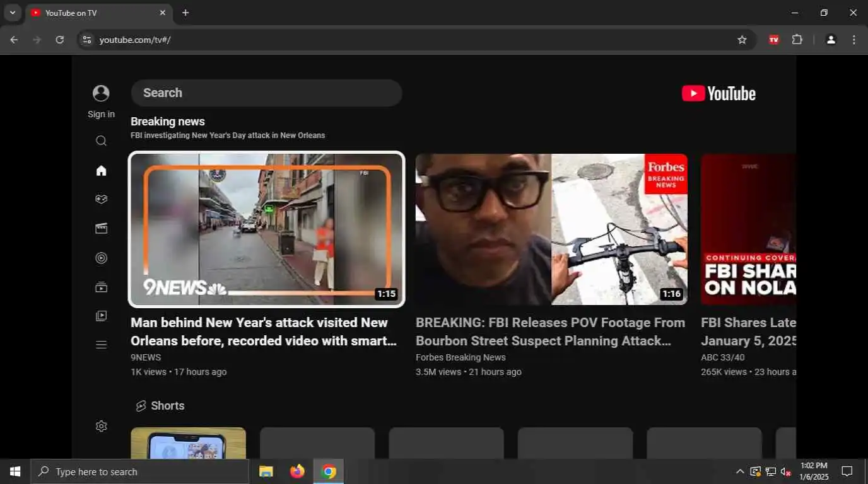Open the Extensions puzzle icon

(797, 40)
